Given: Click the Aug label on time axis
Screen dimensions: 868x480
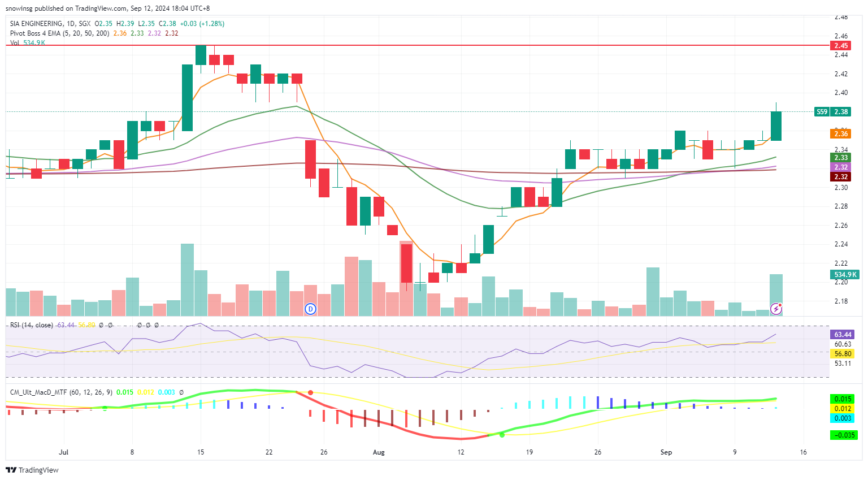Looking at the screenshot, I should [x=379, y=452].
